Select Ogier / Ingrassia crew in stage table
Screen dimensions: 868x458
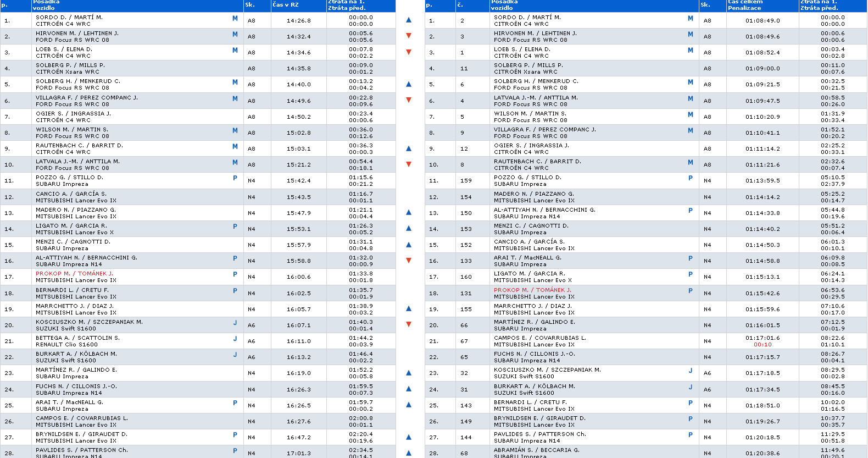(73, 113)
